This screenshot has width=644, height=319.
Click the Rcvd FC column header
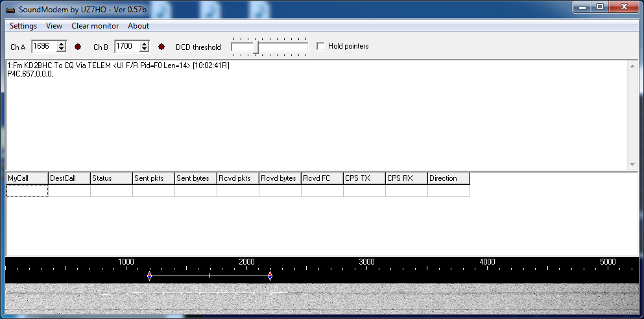tap(322, 178)
